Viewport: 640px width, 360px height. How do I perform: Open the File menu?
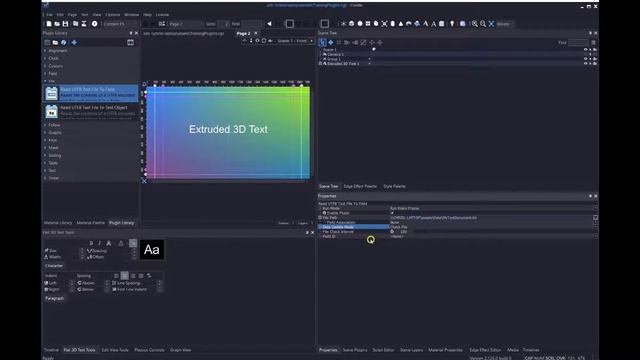pyautogui.click(x=49, y=15)
